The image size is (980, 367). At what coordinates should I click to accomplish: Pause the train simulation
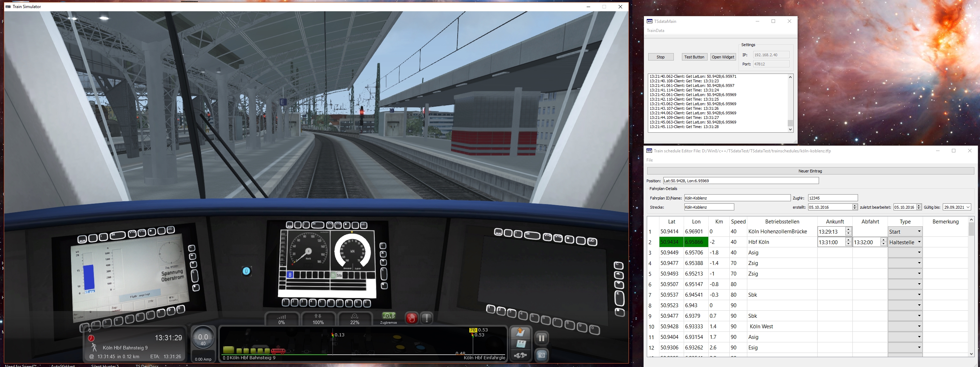pos(541,338)
